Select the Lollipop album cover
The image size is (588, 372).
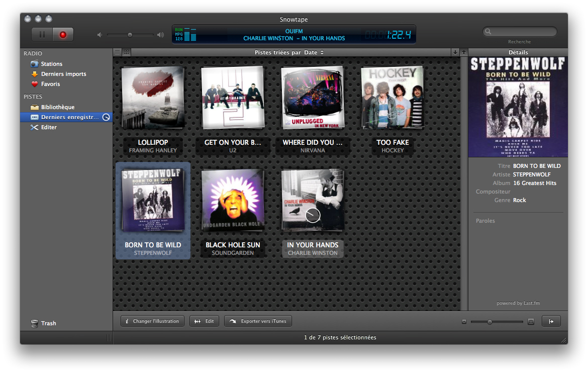tap(153, 98)
